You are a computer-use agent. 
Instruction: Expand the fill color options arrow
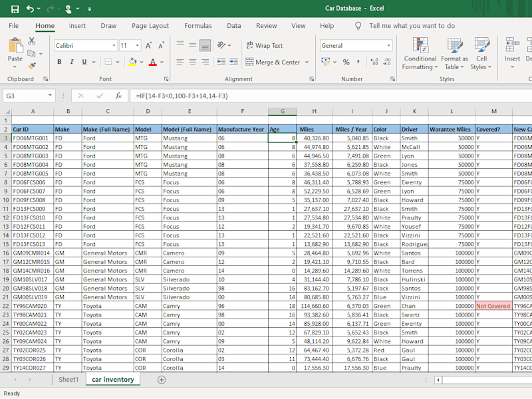[x=142, y=62]
